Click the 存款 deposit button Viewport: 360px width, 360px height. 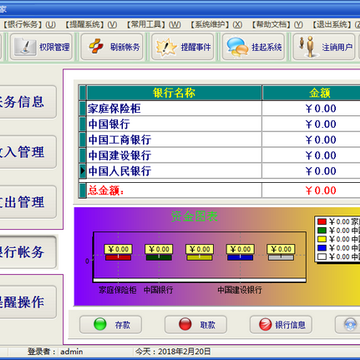pyautogui.click(x=111, y=325)
